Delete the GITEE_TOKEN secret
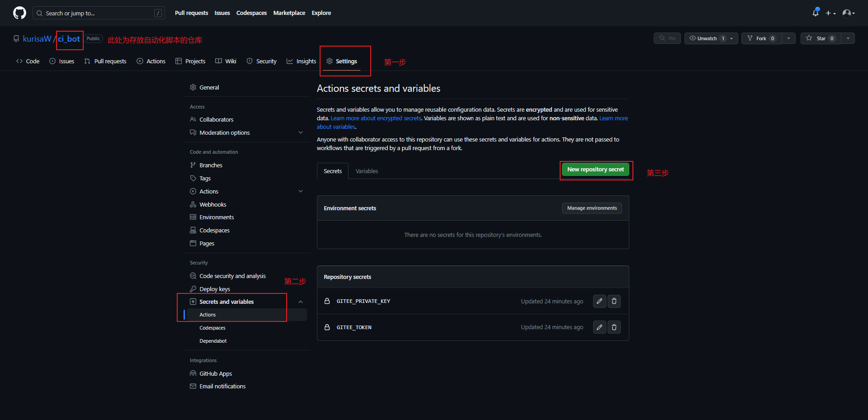Viewport: 868px width, 420px height. pyautogui.click(x=614, y=327)
